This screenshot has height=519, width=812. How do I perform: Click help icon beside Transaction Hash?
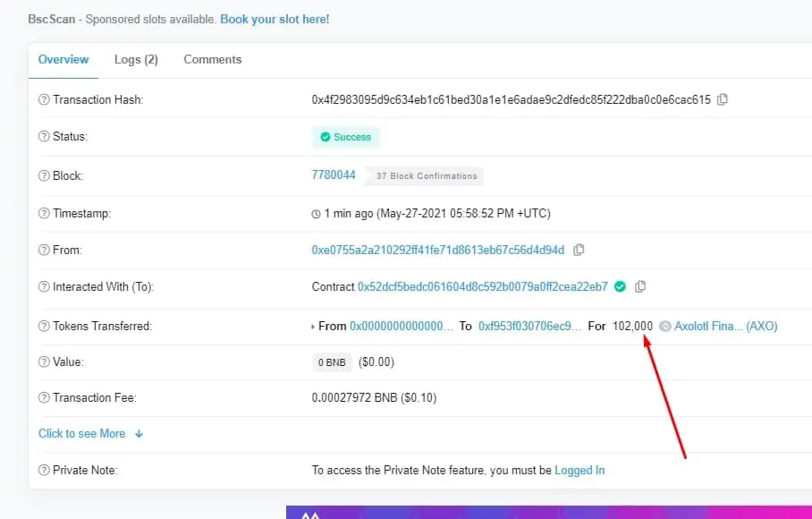click(x=44, y=99)
